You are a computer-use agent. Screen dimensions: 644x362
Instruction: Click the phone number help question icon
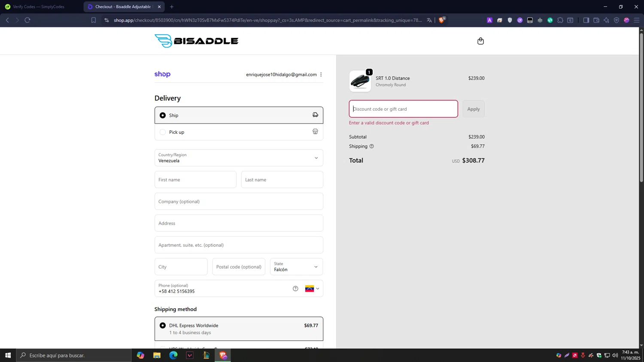pos(295,289)
